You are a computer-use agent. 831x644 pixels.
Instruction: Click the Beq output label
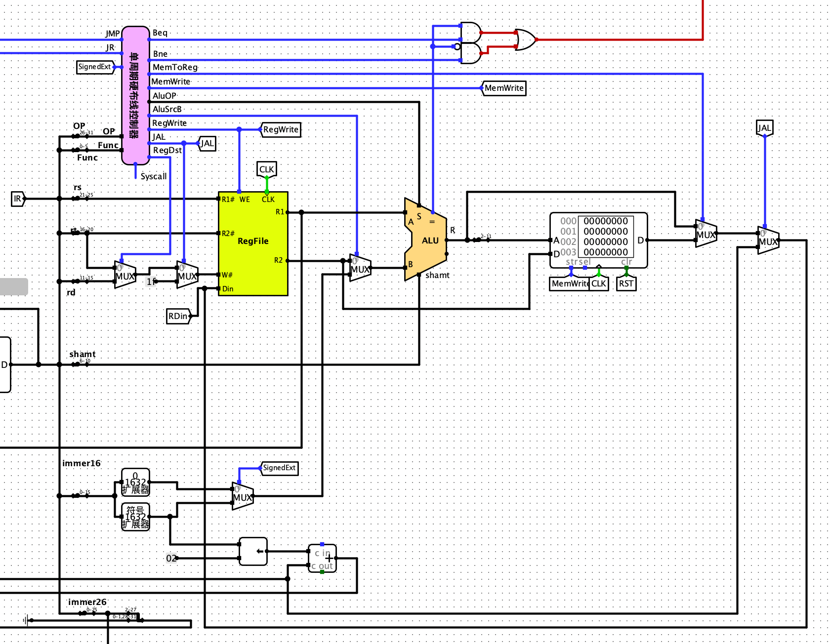click(160, 33)
